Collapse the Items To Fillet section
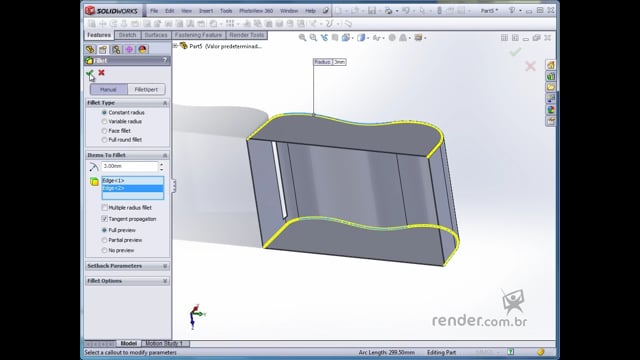 tap(165, 155)
